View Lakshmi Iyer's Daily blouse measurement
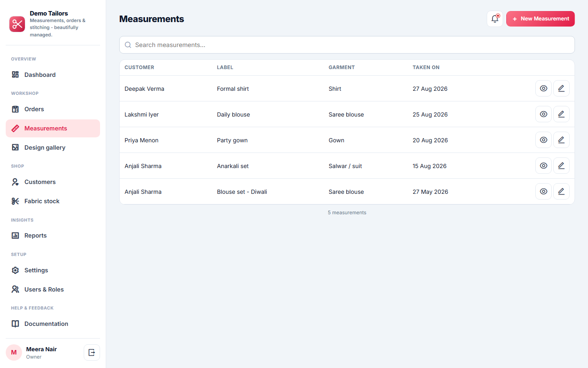 543,114
